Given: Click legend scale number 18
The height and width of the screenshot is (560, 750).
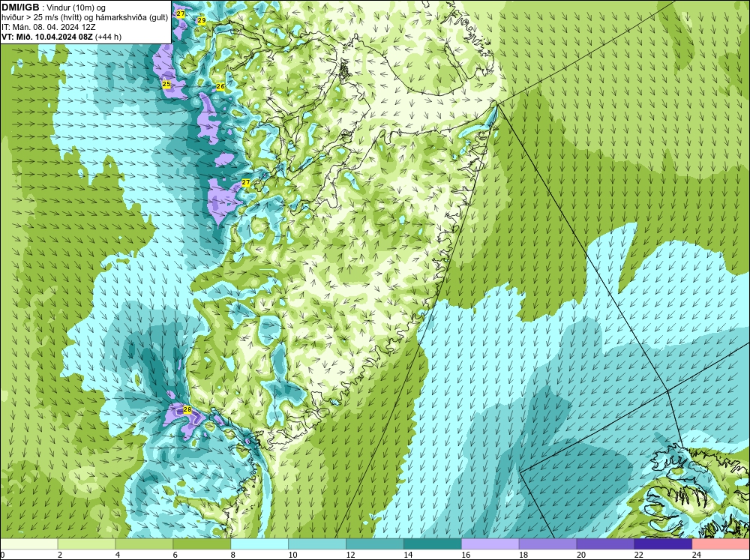Looking at the screenshot, I should click(x=523, y=555).
